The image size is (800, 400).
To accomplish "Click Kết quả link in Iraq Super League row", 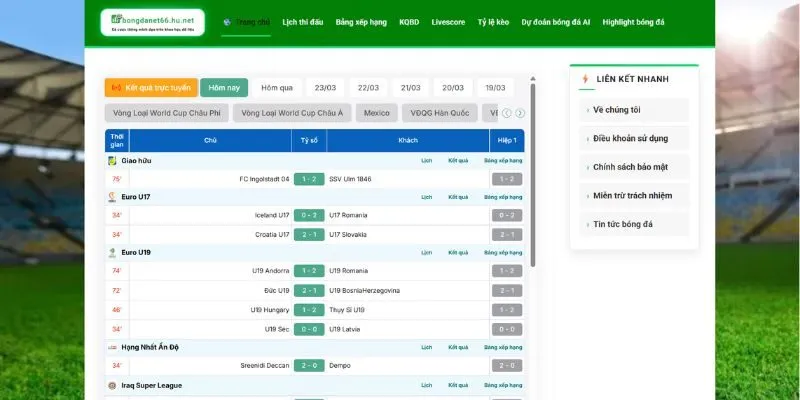I will click(458, 386).
